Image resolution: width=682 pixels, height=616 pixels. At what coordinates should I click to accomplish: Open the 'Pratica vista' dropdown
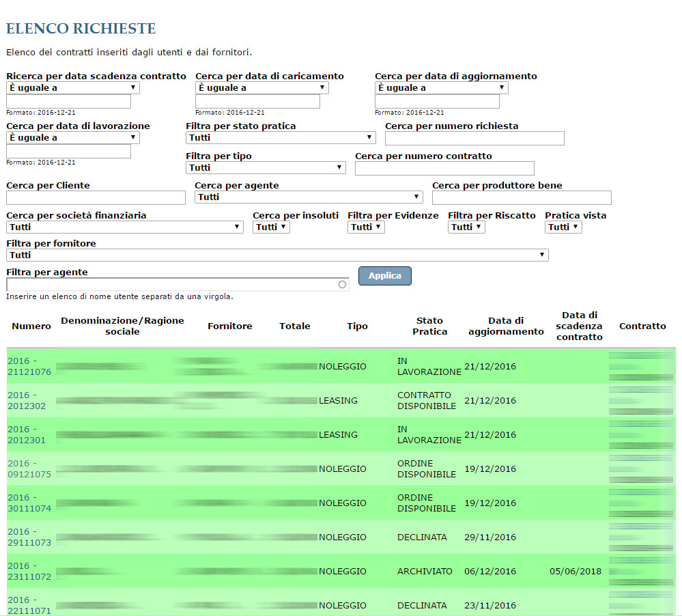point(563,227)
